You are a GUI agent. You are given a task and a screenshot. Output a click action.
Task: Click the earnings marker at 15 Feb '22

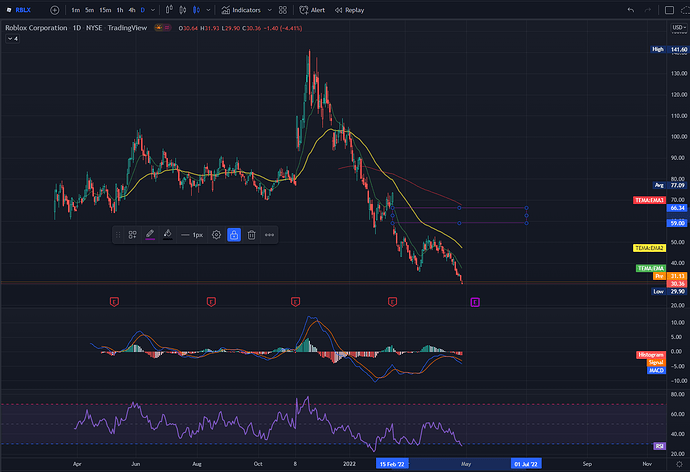tap(393, 302)
